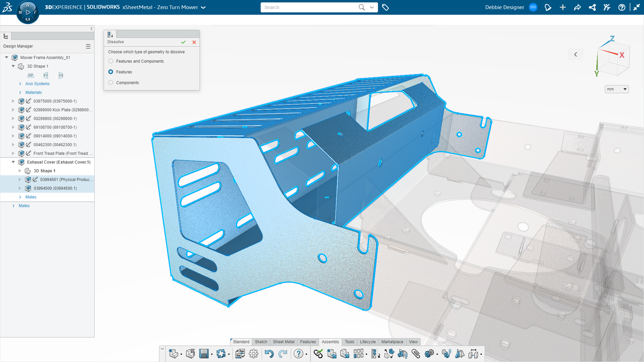The width and height of the screenshot is (644, 362).
Task: Select 03994500 component in the design tree
Action: [x=56, y=188]
